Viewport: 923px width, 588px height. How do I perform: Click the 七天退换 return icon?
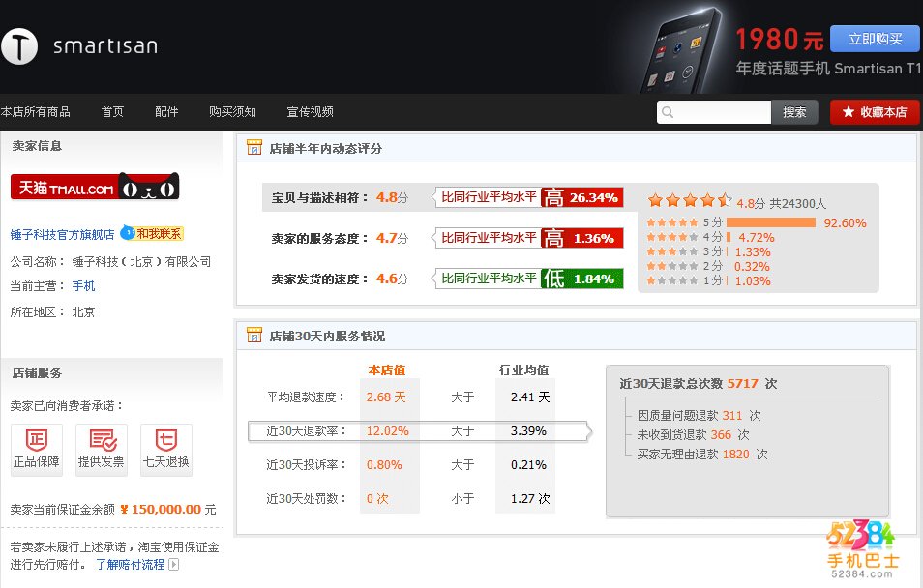[166, 449]
